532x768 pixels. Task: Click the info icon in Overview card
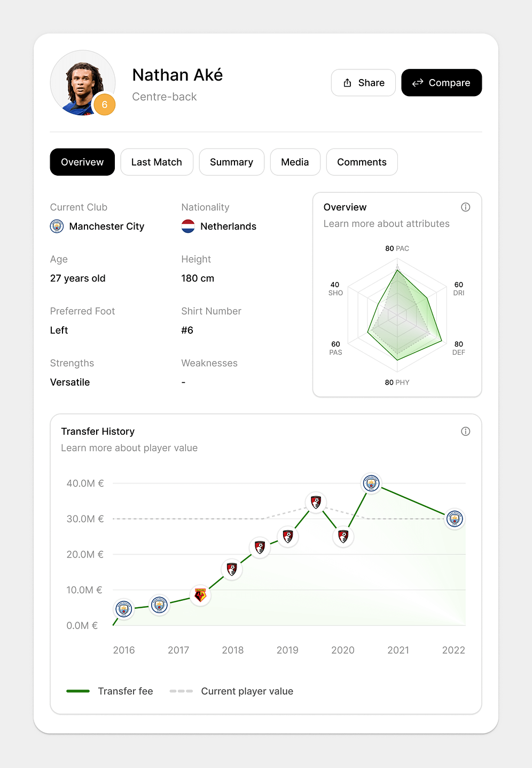tap(465, 207)
